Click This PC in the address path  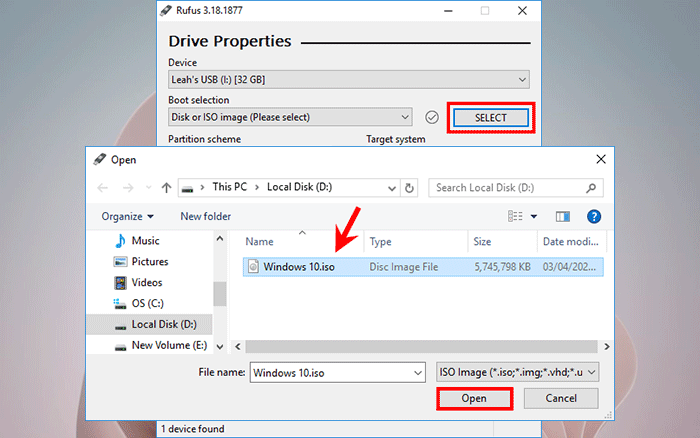229,187
